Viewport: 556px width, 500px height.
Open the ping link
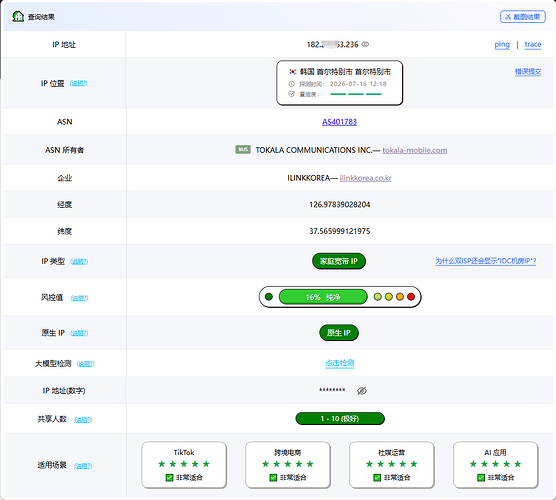pyautogui.click(x=502, y=45)
